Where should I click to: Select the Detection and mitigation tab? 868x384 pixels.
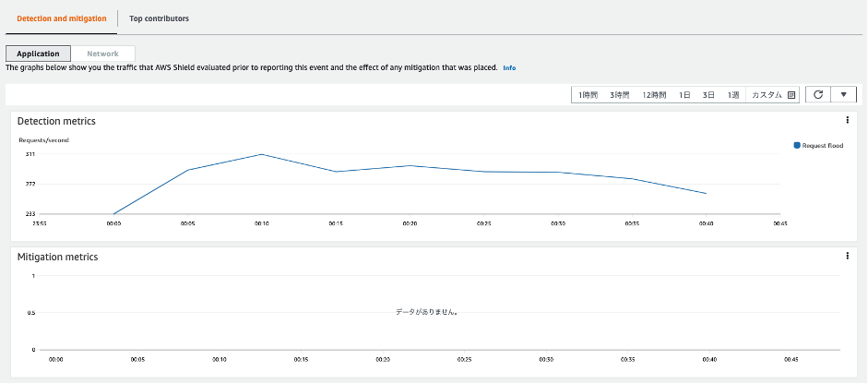click(x=62, y=18)
